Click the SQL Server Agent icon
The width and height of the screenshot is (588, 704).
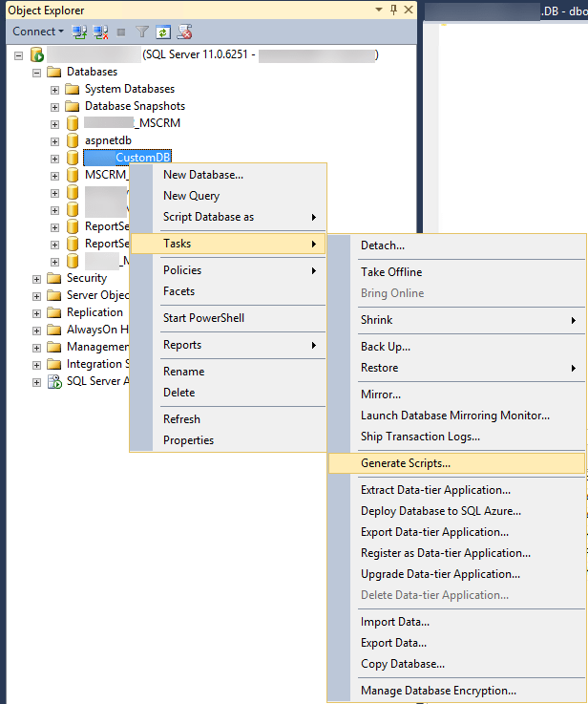coord(54,382)
